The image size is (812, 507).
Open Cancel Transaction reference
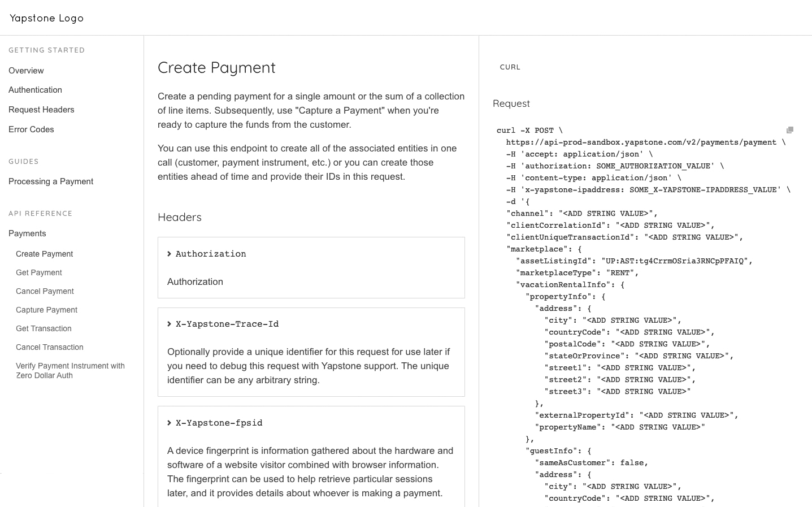coord(49,347)
